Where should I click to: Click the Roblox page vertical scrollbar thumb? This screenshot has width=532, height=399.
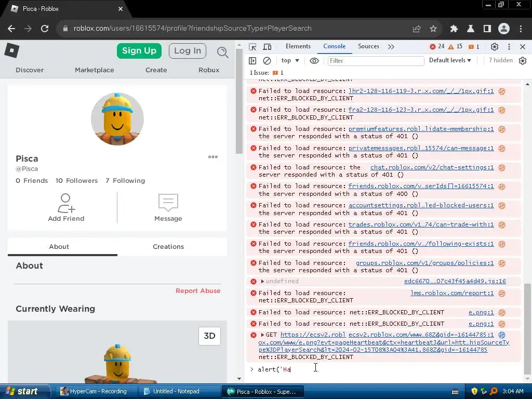(x=239, y=101)
